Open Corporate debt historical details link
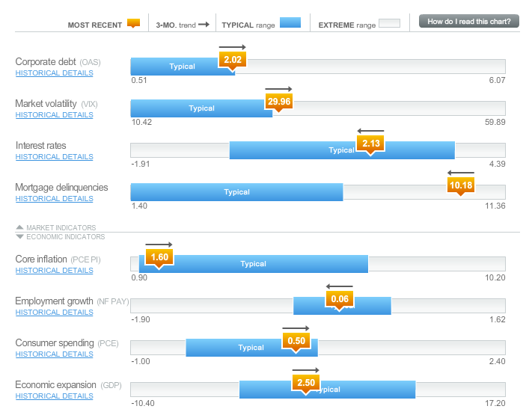 coord(55,73)
